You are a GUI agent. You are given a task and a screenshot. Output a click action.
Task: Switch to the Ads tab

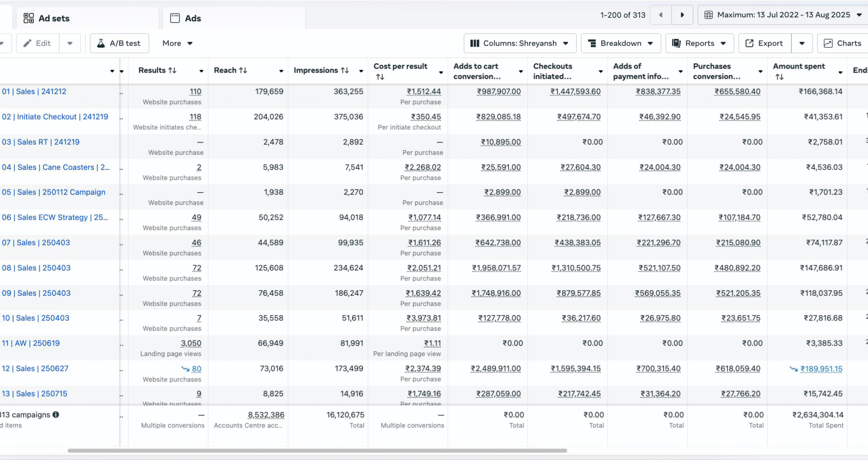(192, 18)
